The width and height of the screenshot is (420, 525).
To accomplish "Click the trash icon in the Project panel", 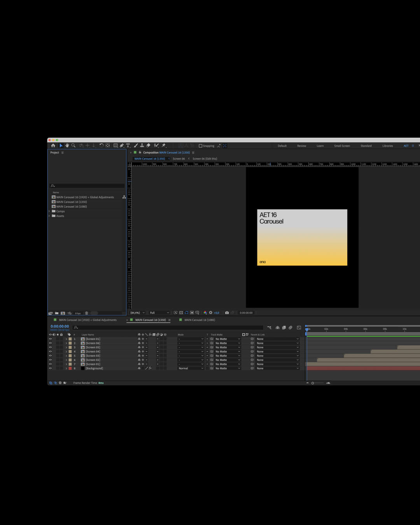I will (86, 313).
